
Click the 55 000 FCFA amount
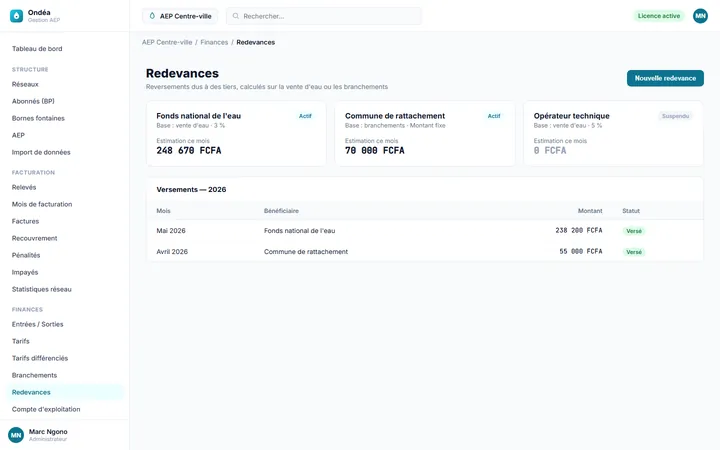581,252
